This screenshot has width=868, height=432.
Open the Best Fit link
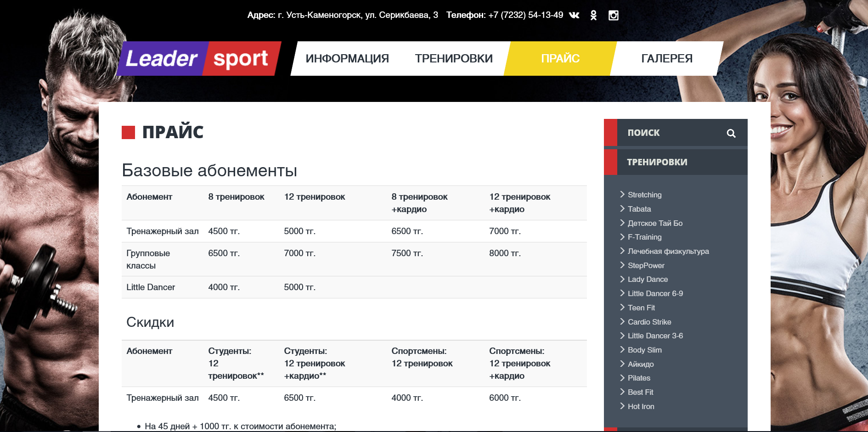[x=640, y=392]
